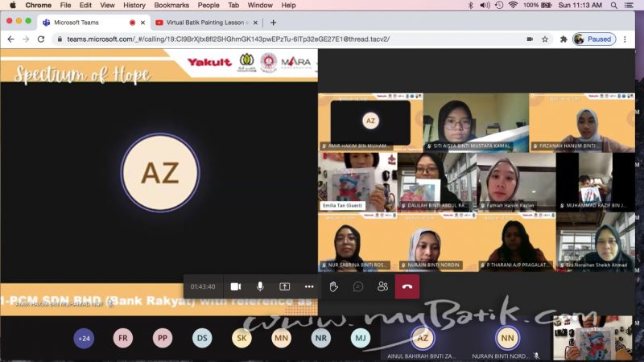644x362 pixels.
Task: Select the SK participant avatar
Action: pyautogui.click(x=242, y=339)
